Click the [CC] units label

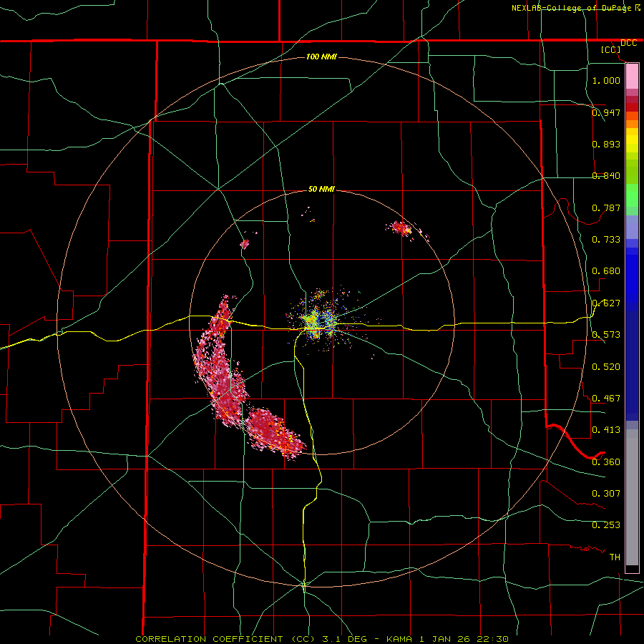[x=611, y=49]
